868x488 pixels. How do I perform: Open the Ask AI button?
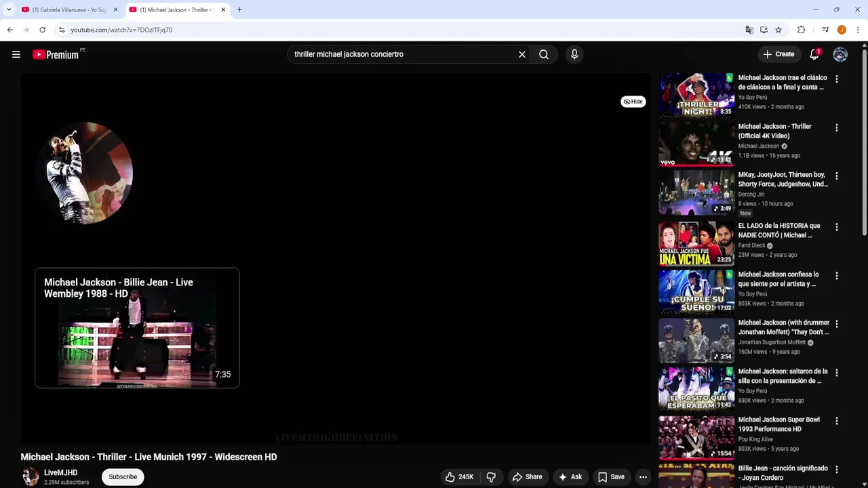point(570,477)
